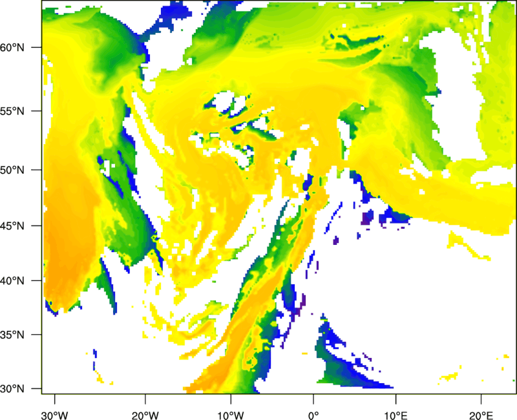Image resolution: width=517 pixels, height=420 pixels.
Task: Click the 0° longitude label
Action: coord(313,415)
